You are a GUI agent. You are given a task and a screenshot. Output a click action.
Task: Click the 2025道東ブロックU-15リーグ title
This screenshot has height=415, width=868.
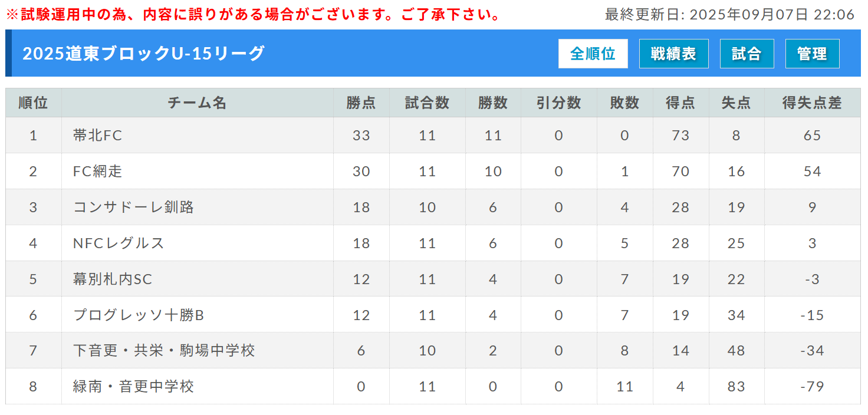click(144, 53)
